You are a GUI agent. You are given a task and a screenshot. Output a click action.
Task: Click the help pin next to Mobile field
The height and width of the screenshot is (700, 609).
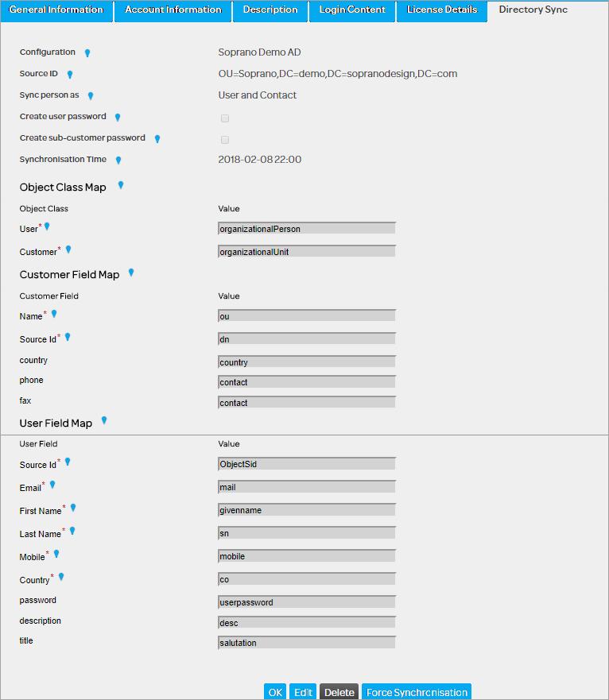56,554
